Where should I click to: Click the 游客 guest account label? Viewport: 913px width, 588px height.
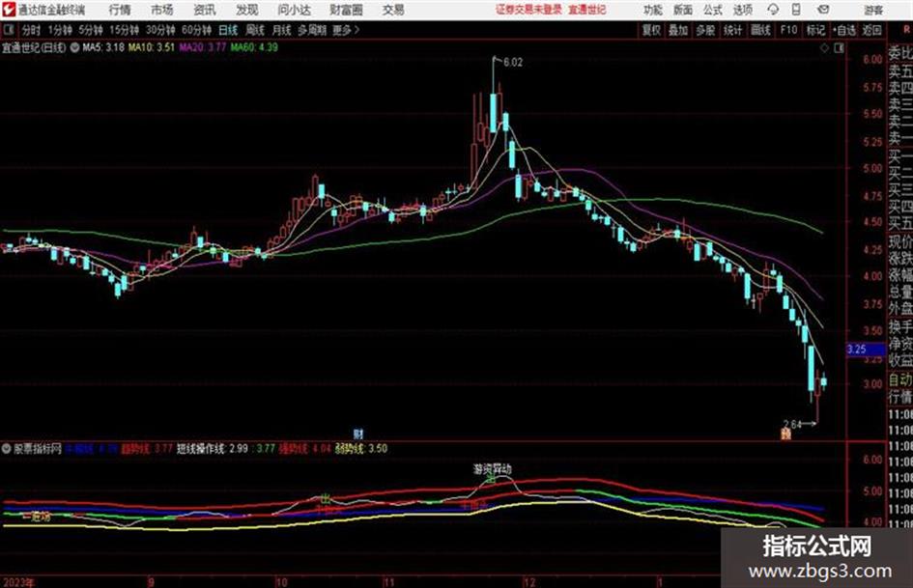[x=872, y=10]
